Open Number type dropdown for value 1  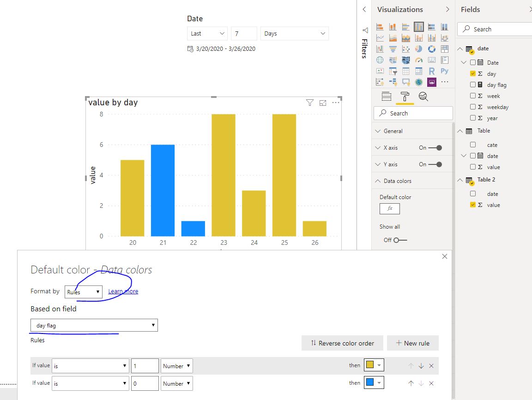[177, 366]
